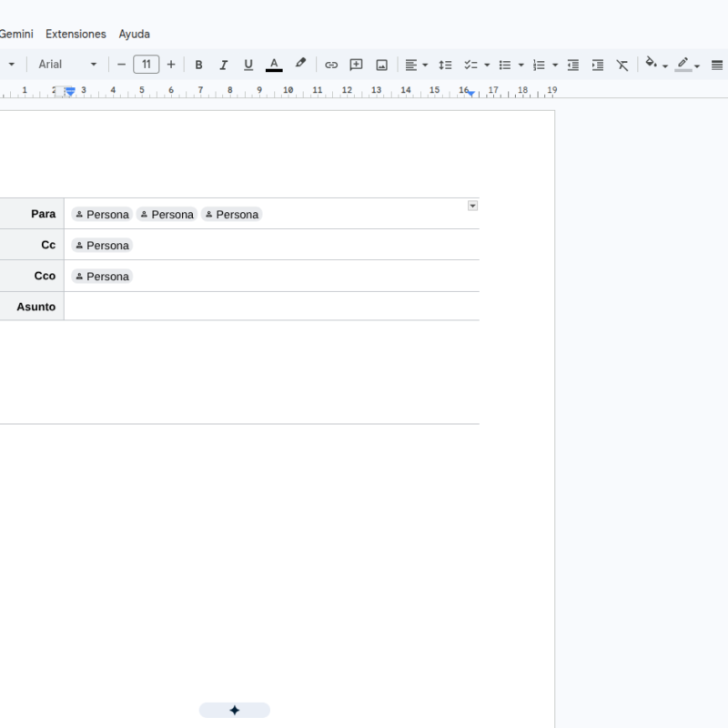Click the increase indent icon
The image size is (728, 728).
point(598,65)
